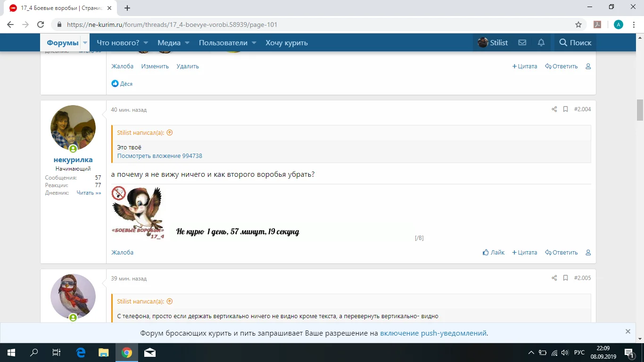Expand the Форумы dropdown arrow
This screenshot has height=362, width=644.
[x=85, y=42]
